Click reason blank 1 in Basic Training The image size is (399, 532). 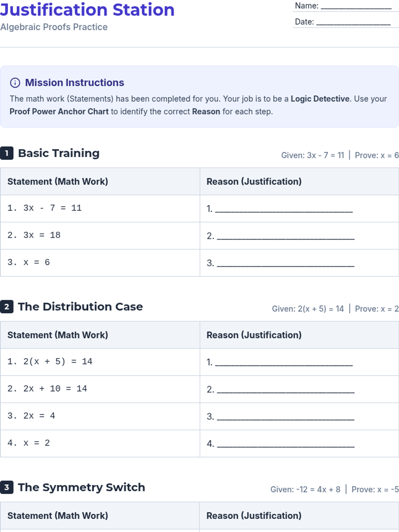point(284,209)
